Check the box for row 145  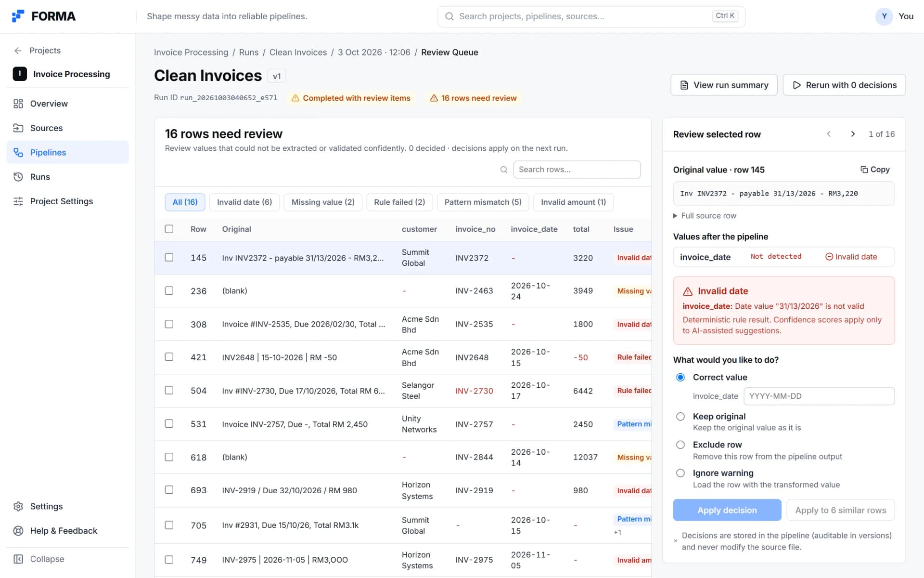[169, 257]
